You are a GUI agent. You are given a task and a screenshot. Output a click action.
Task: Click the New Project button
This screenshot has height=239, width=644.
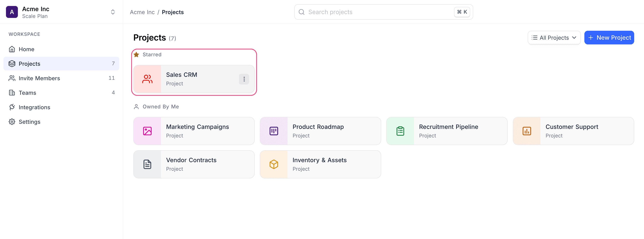coord(609,38)
